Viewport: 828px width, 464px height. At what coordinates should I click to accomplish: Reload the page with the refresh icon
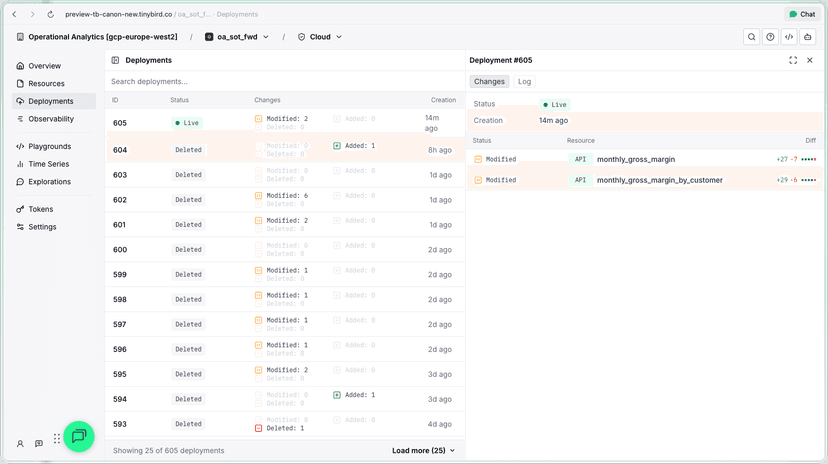[x=50, y=14]
